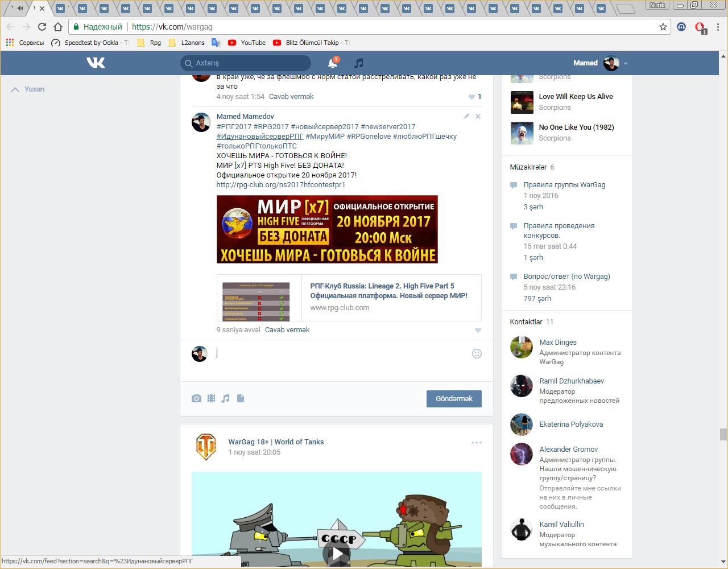Open Mamed profile avatar in header
Viewport: 728px width, 569px height.
click(611, 63)
